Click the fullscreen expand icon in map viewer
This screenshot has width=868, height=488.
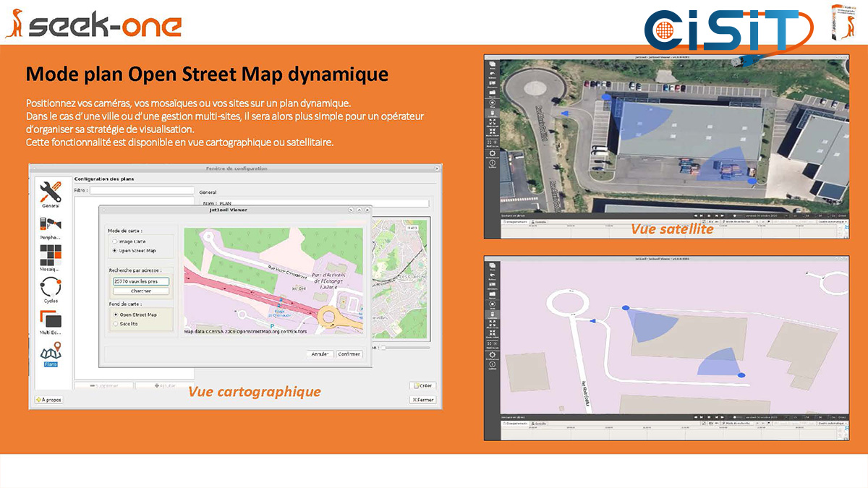click(492, 323)
